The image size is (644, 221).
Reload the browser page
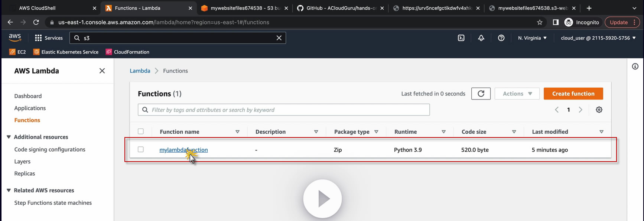pos(36,22)
